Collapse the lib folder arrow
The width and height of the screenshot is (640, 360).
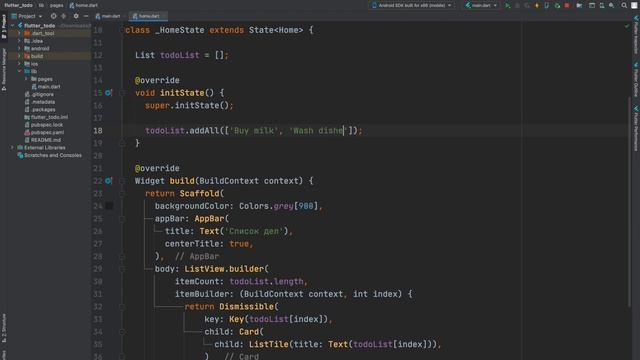coord(19,71)
